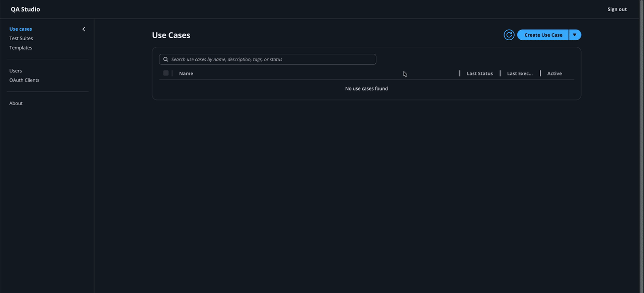Screen dimensions: 644x293
Task: View the About page
Action: coord(16,103)
